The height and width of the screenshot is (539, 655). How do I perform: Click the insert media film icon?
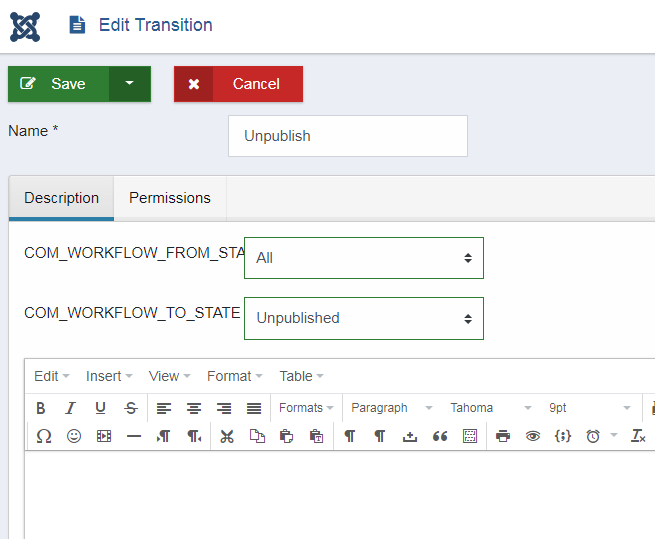coord(104,436)
